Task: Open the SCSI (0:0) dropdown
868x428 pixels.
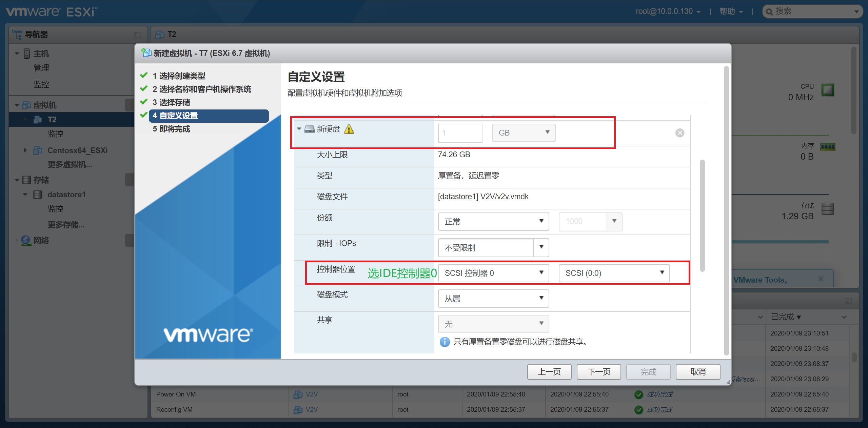Action: (614, 273)
